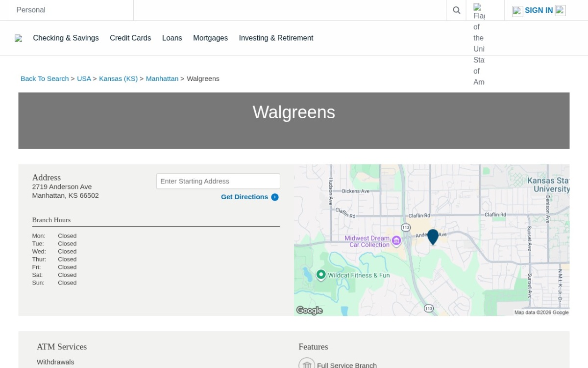The width and height of the screenshot is (588, 368).
Task: Open the Mortgages menu
Action: (x=210, y=38)
